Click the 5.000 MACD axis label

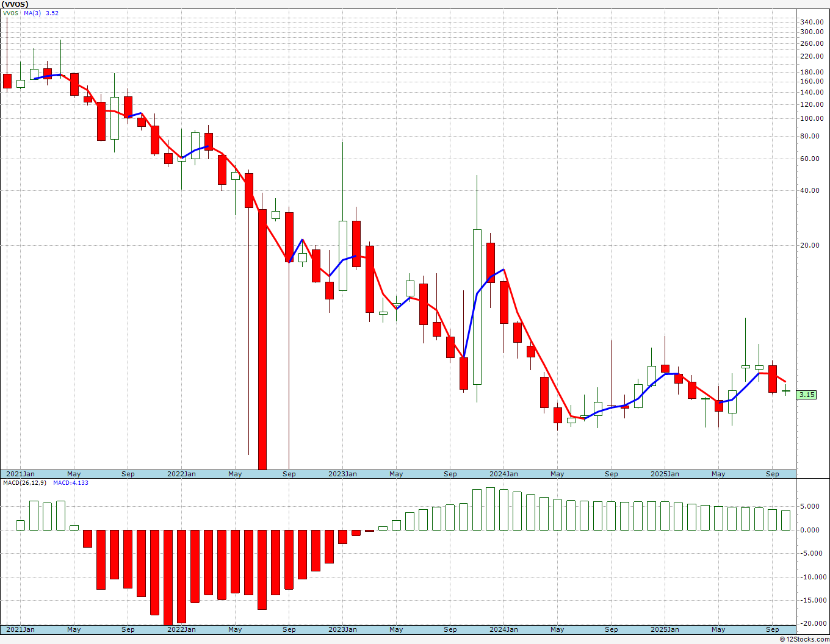tap(809, 506)
